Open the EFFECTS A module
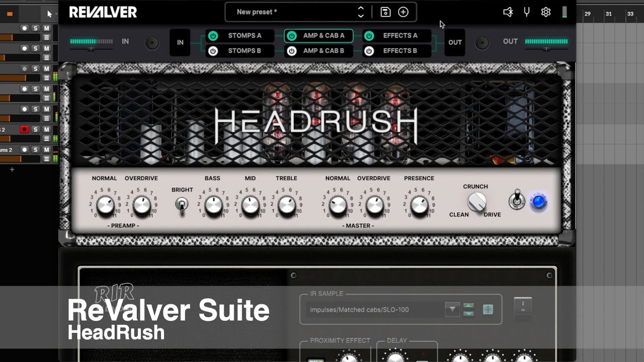The height and width of the screenshot is (362, 644). click(x=397, y=36)
